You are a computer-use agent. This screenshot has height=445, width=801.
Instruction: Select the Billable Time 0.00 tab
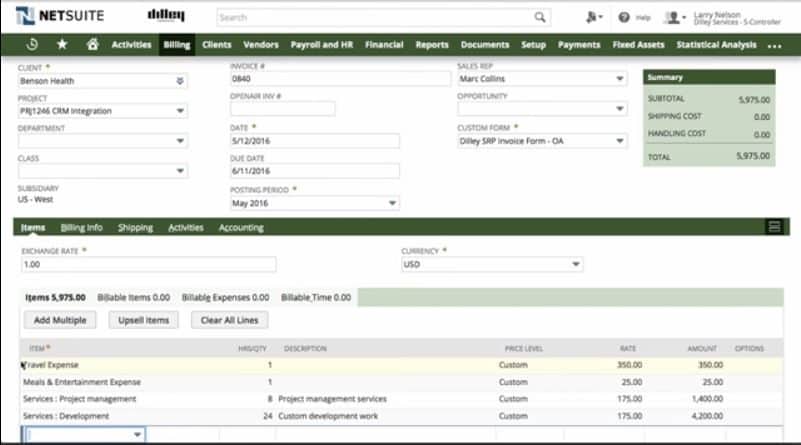316,297
